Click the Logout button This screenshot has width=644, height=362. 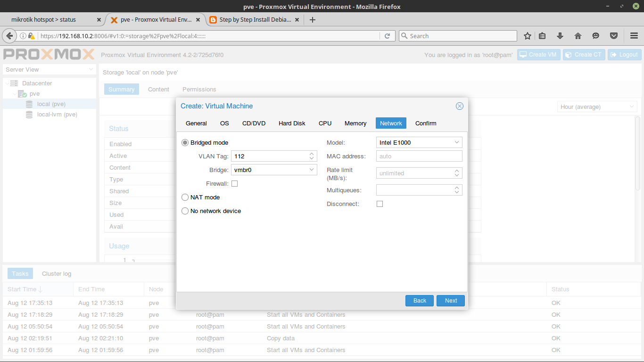click(624, 55)
